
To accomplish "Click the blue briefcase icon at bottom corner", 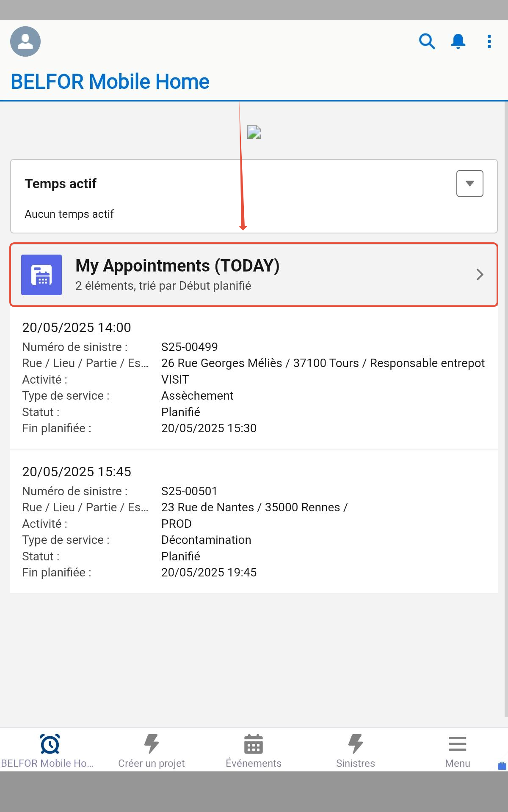I will pyautogui.click(x=502, y=765).
